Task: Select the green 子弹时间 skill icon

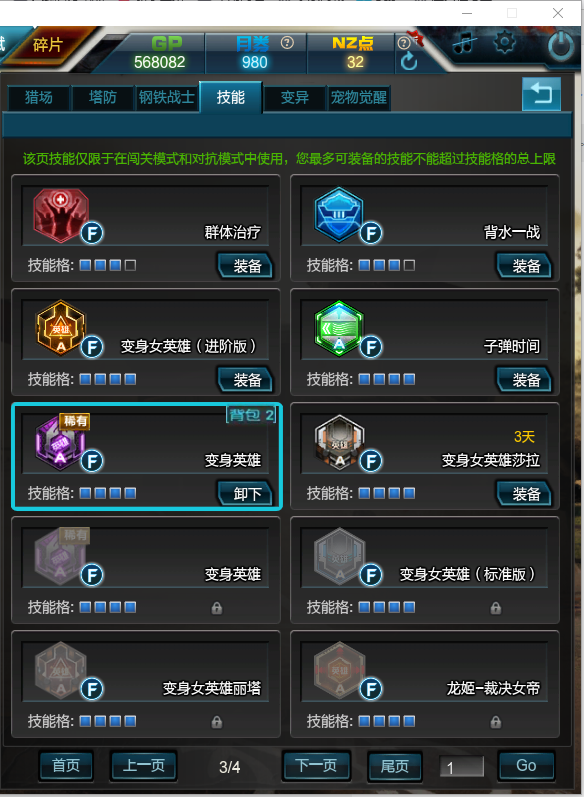Action: (x=339, y=328)
